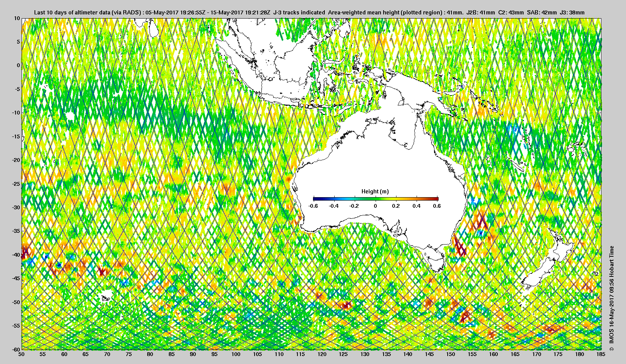This screenshot has width=626, height=364.
Task: Click latitude axis label -55
Action: (x=16, y=326)
